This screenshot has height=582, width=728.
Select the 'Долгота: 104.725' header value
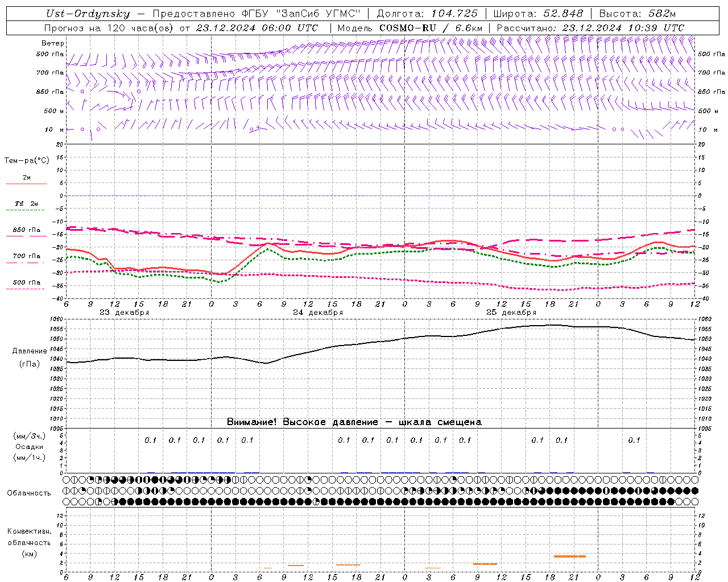click(427, 14)
